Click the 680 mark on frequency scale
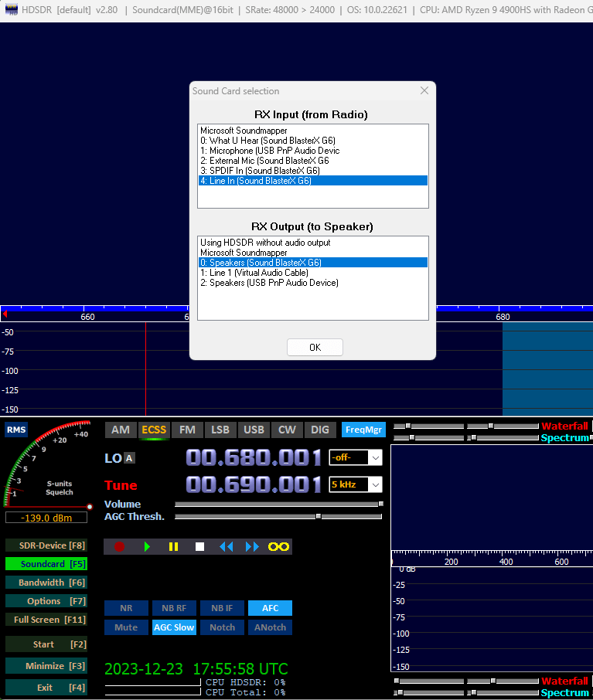The height and width of the screenshot is (700, 593). click(503, 317)
